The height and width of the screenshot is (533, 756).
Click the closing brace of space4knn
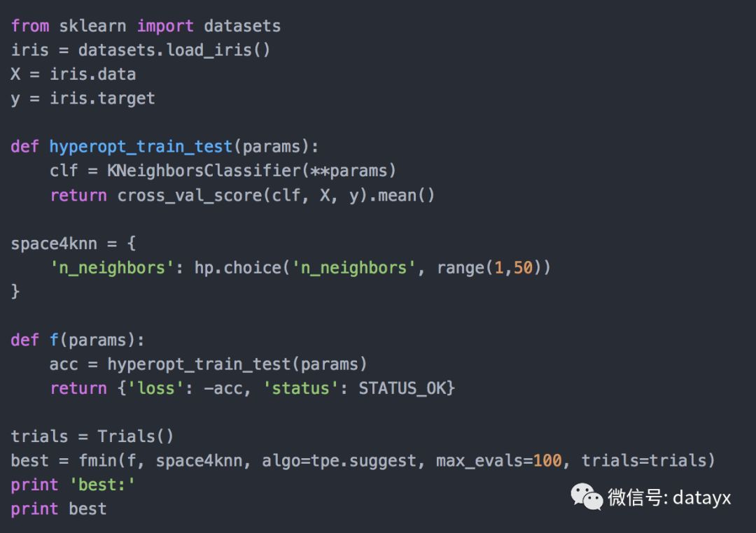(x=15, y=291)
